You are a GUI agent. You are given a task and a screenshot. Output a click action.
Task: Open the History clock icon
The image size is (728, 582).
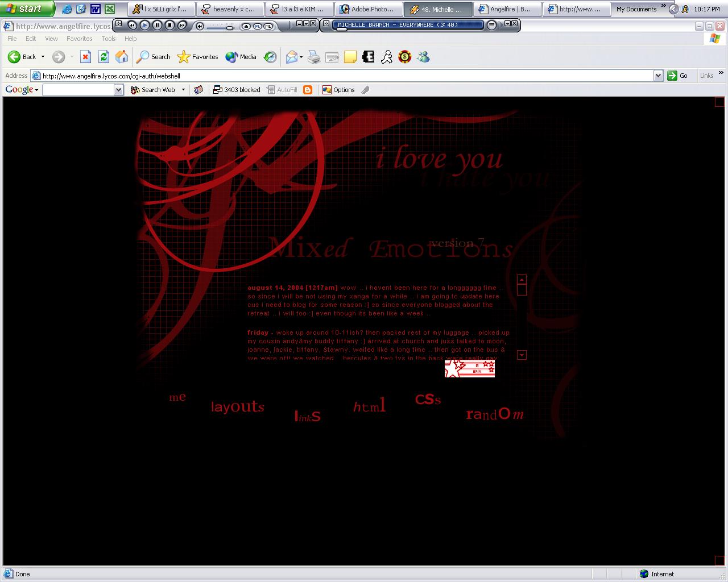coord(270,57)
